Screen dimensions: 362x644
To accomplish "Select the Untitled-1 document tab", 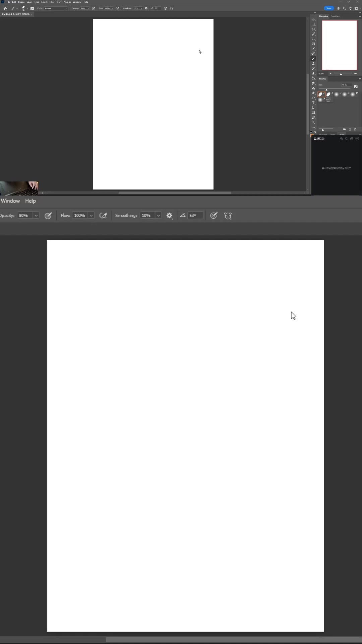I will pyautogui.click(x=16, y=14).
